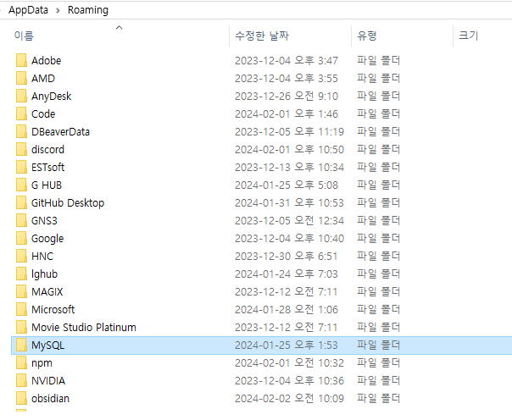Click the DBeaverData folder icon
This screenshot has height=420, width=512.
[x=21, y=131]
